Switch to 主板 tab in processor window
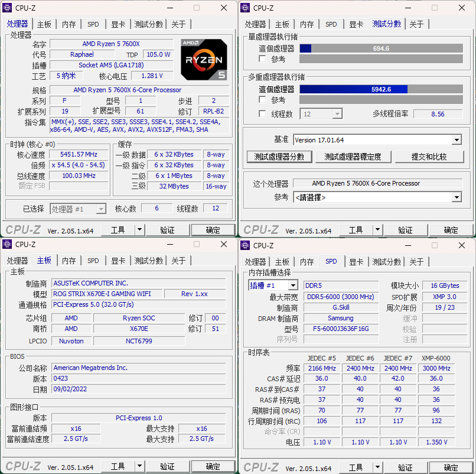Screen dimensions: 476x474 [44, 24]
